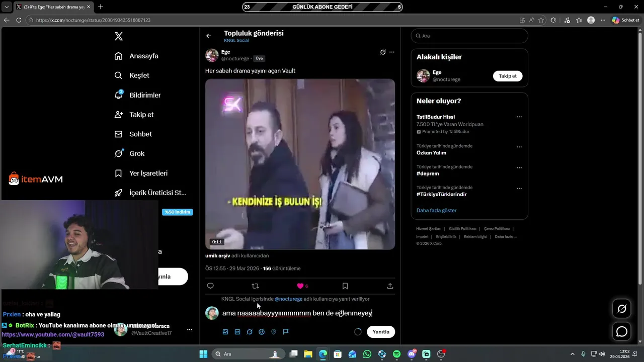Click the Ara search box on X
Screen dimensions: 644x362
point(469,36)
